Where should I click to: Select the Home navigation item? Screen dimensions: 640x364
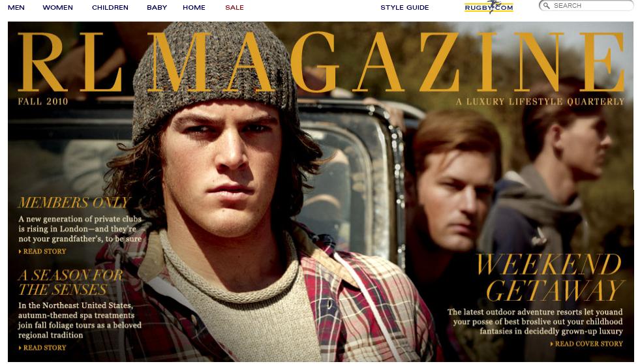point(194,7)
